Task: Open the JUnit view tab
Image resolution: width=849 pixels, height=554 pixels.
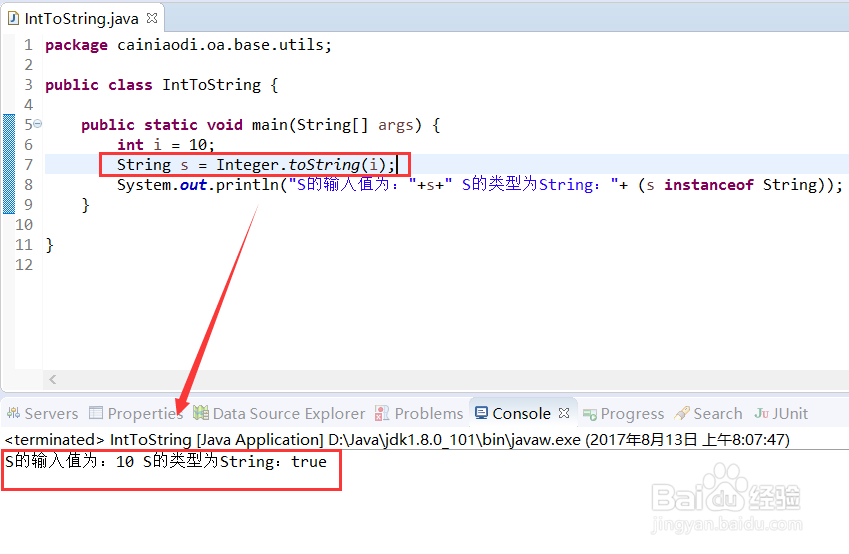Action: [781, 414]
